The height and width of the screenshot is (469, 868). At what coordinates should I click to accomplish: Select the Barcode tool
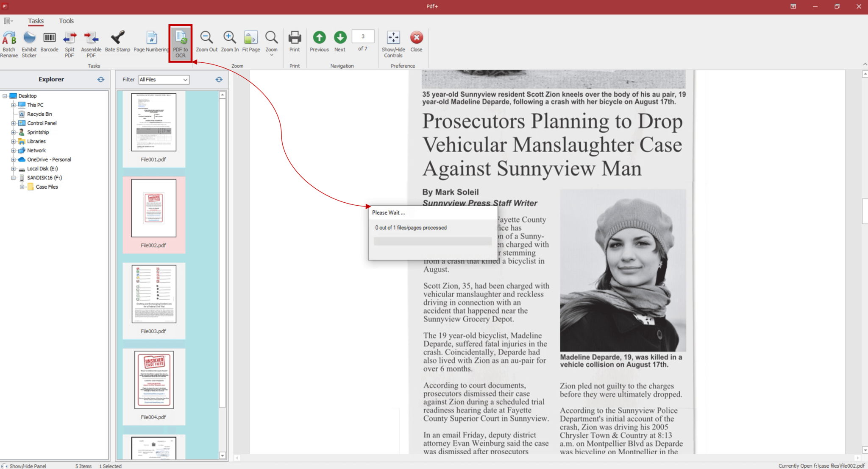point(49,42)
